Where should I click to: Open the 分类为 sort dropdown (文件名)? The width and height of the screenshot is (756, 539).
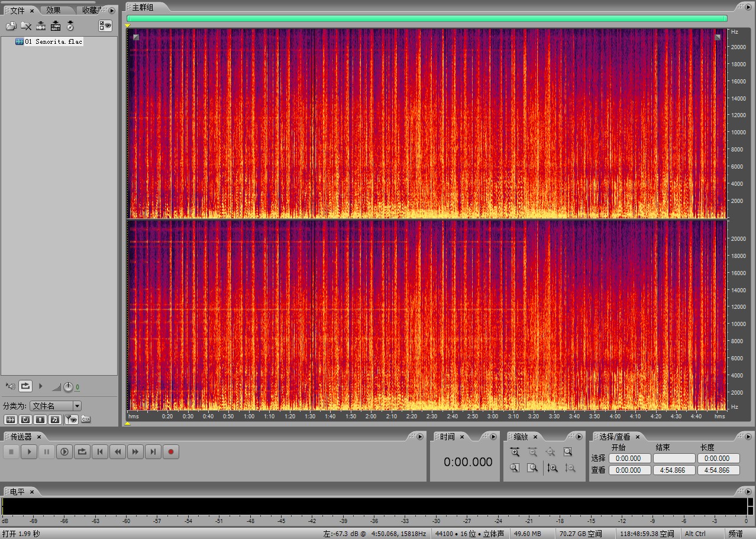coord(56,406)
